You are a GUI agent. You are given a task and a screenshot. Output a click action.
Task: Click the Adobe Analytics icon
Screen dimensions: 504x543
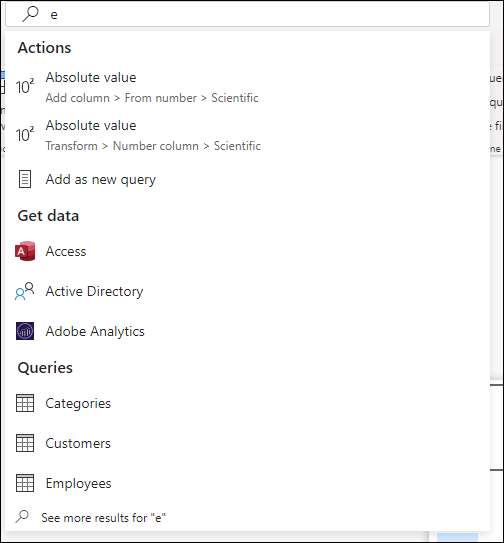[x=25, y=331]
